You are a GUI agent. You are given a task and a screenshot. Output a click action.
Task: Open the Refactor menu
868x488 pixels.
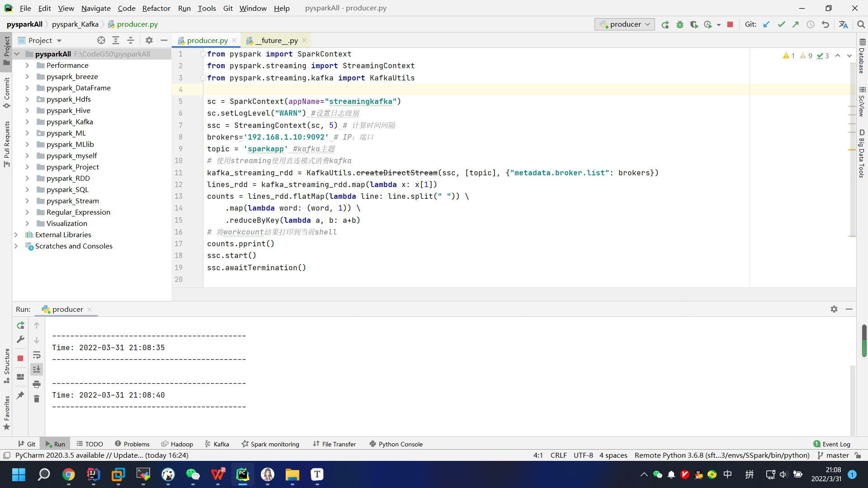point(156,8)
